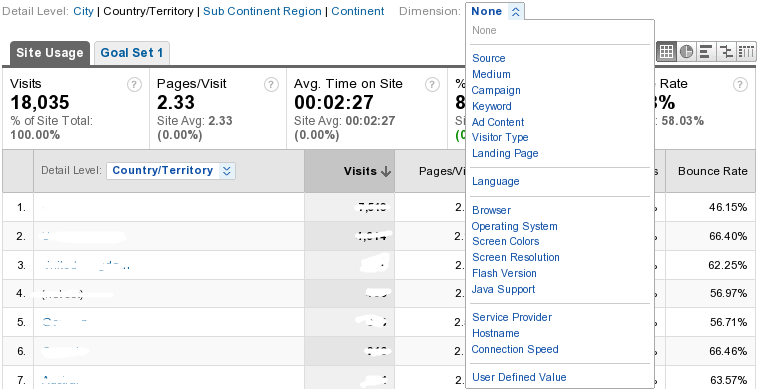
Task: Select Connection Speed dimension option
Action: click(x=515, y=349)
